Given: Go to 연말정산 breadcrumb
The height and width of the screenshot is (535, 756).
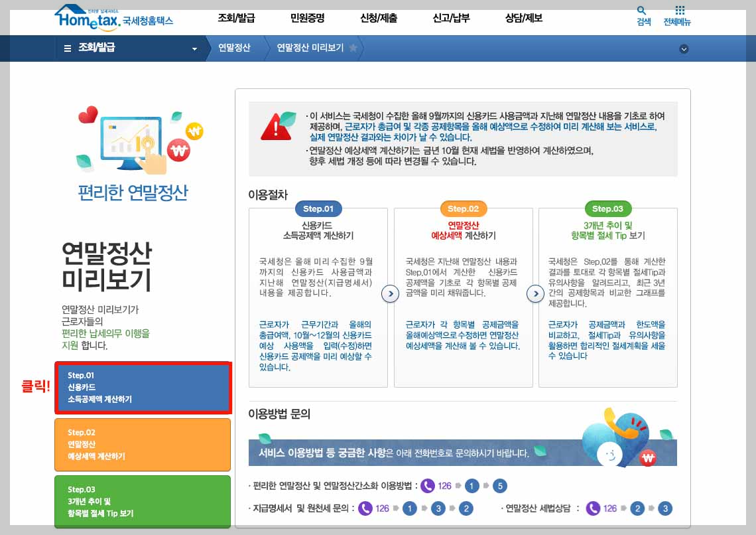Looking at the screenshot, I should click(234, 48).
